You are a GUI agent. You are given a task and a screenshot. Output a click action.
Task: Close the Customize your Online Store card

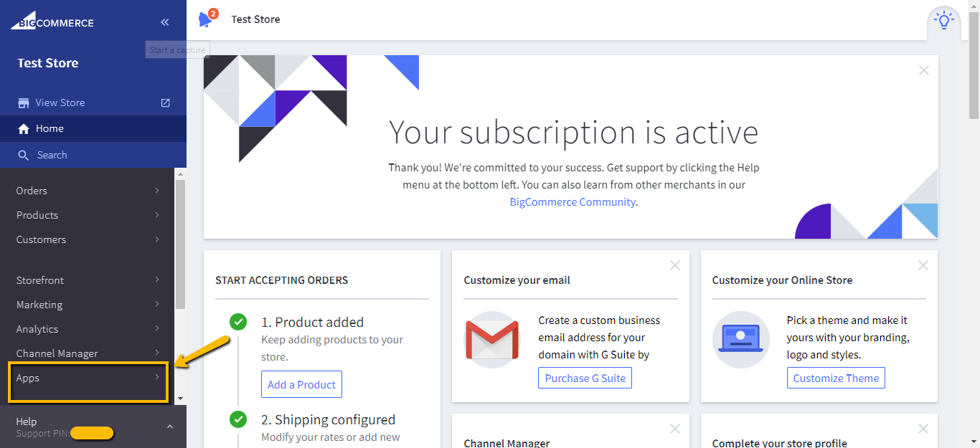click(923, 265)
